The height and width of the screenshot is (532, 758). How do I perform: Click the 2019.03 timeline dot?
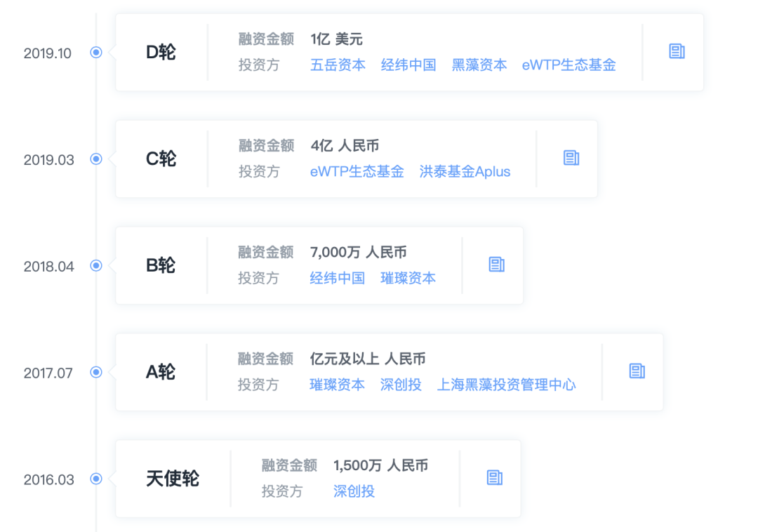pyautogui.click(x=96, y=159)
